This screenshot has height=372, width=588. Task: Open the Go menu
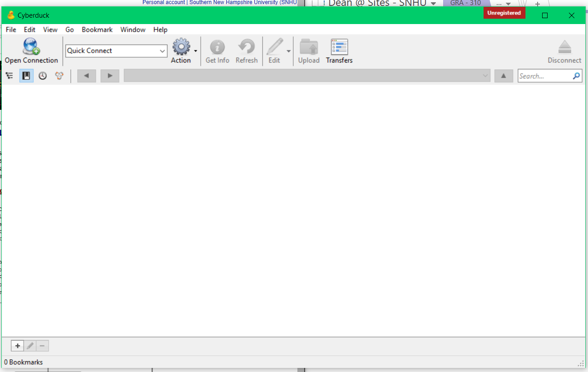[x=69, y=29]
